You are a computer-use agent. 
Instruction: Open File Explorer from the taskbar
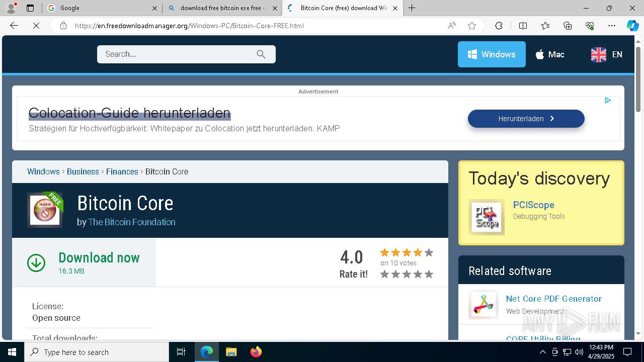coord(231,352)
